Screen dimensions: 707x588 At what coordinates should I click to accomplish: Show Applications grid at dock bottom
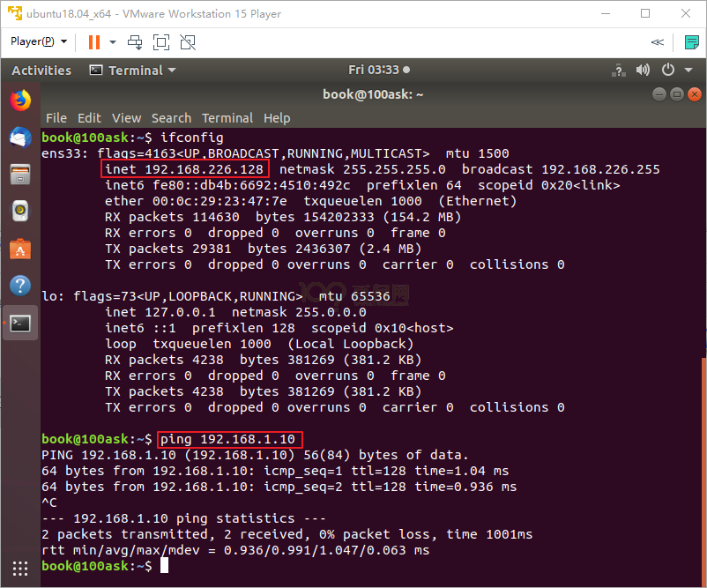click(x=20, y=568)
